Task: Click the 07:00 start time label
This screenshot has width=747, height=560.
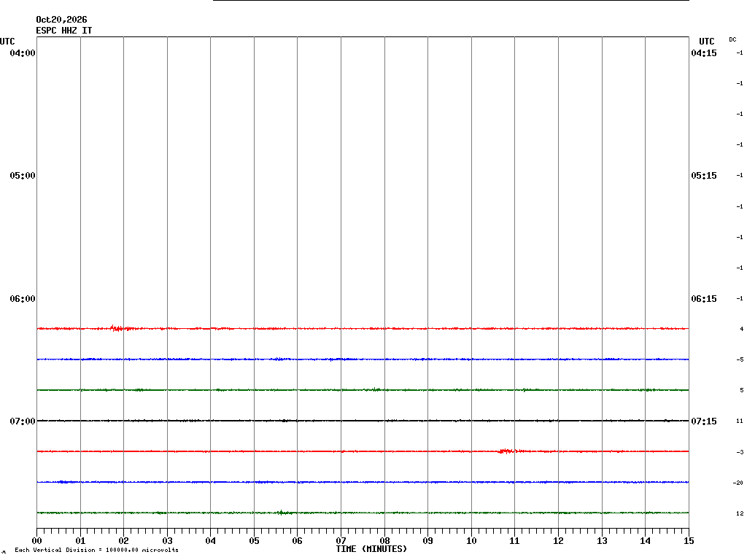Action: click(x=23, y=421)
